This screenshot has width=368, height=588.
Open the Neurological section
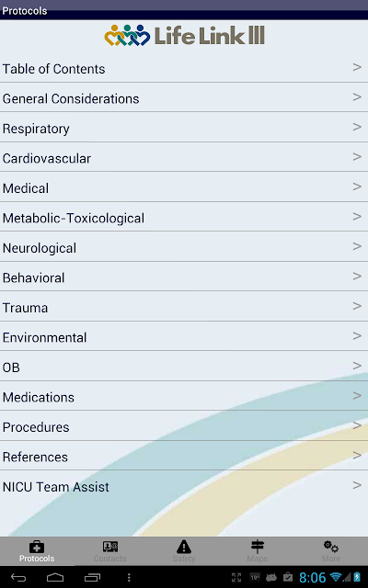pos(184,247)
